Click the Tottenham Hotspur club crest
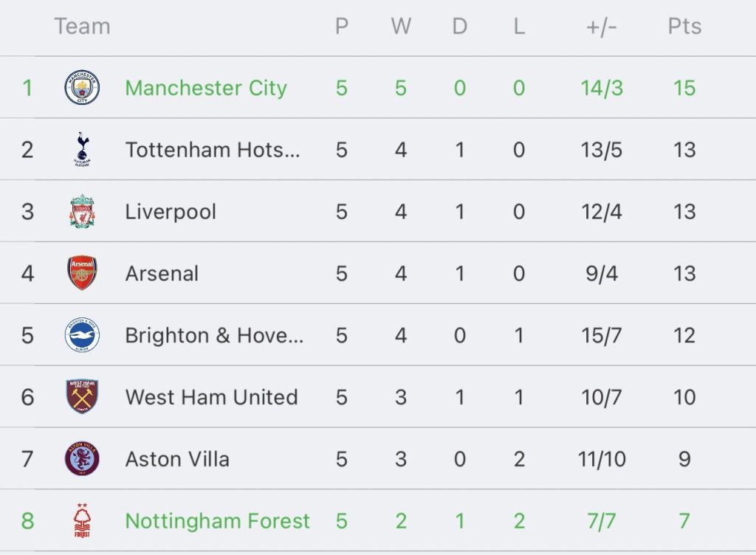The width and height of the screenshot is (756, 555). point(82,150)
